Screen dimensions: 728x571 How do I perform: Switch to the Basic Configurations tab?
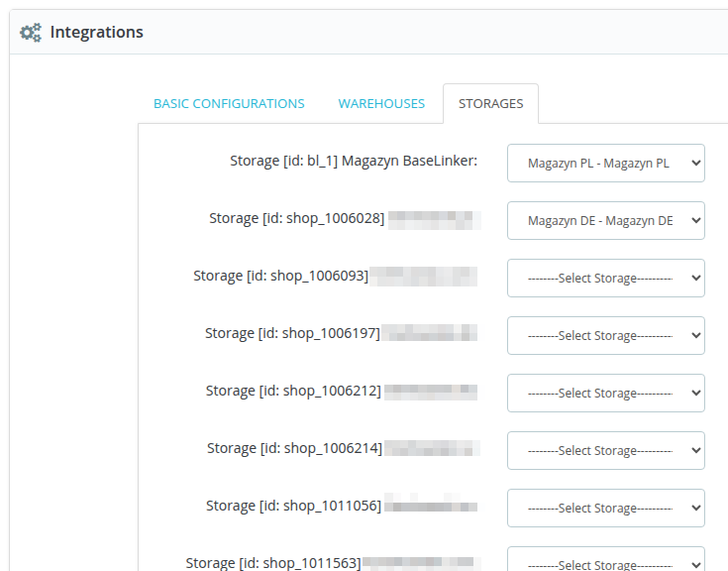point(229,104)
